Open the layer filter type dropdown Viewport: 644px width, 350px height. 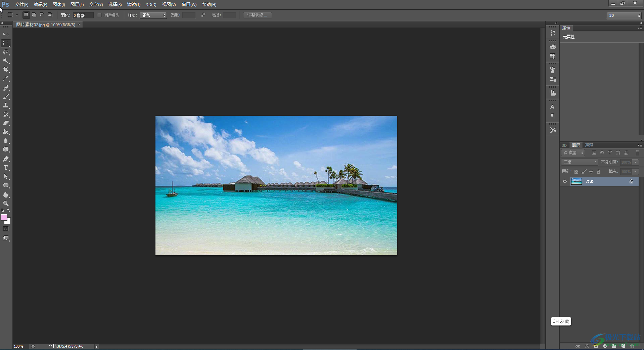(573, 153)
